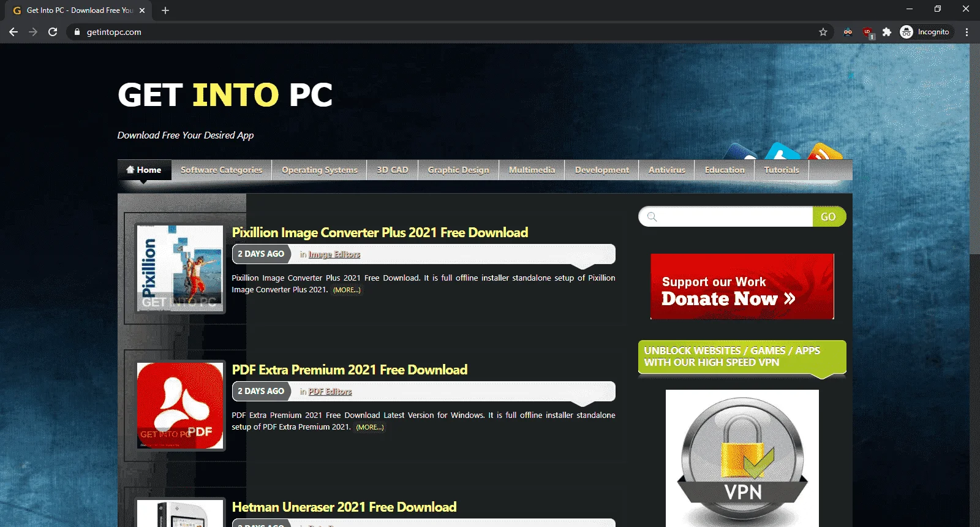The width and height of the screenshot is (980, 527).
Task: Open Hetman Uneraser 2021 post title
Action: (x=344, y=507)
